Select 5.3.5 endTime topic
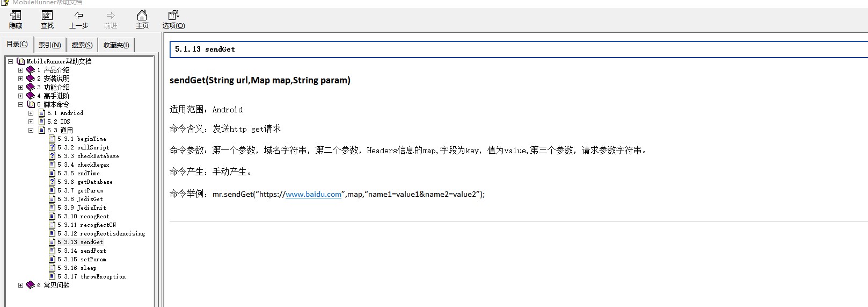This screenshot has width=868, height=307. (78, 173)
